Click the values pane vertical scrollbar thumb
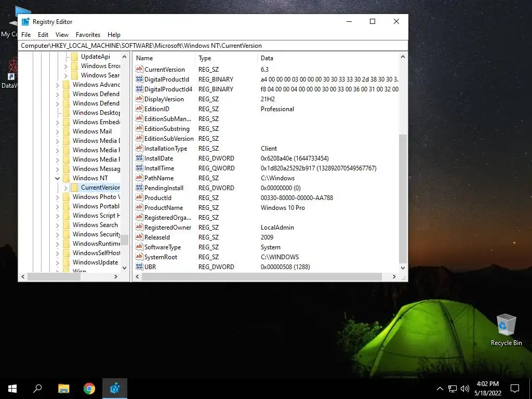 pyautogui.click(x=403, y=199)
